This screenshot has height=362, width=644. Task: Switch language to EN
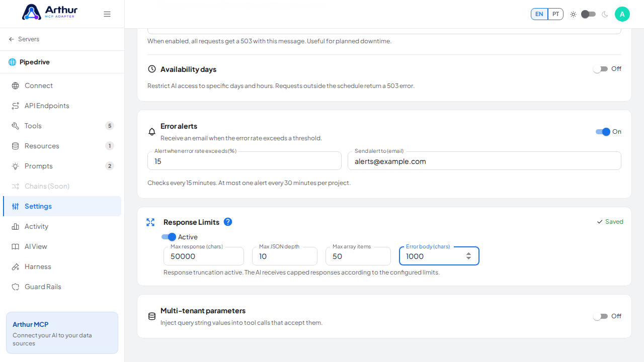[539, 14]
